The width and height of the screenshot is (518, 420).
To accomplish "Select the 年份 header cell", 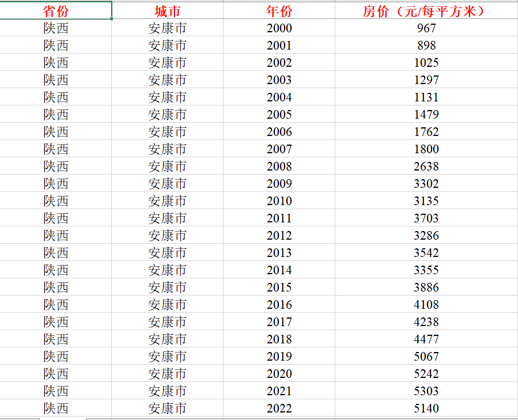I will (279, 10).
